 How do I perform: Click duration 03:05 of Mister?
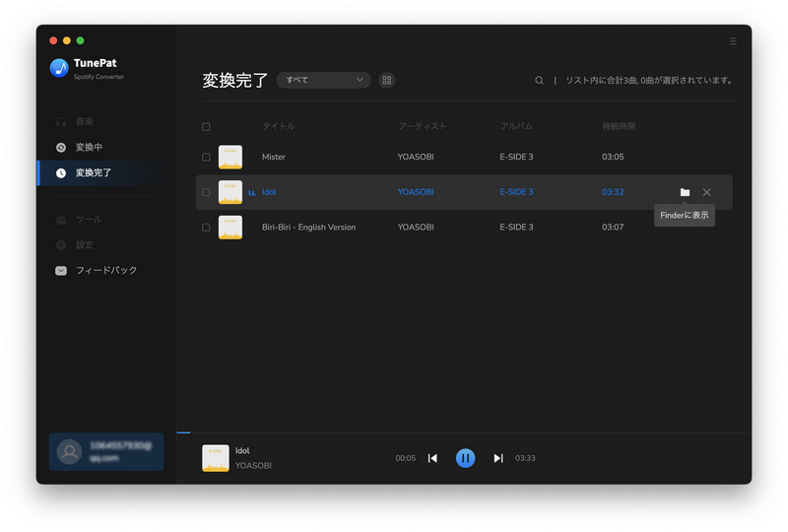click(613, 157)
